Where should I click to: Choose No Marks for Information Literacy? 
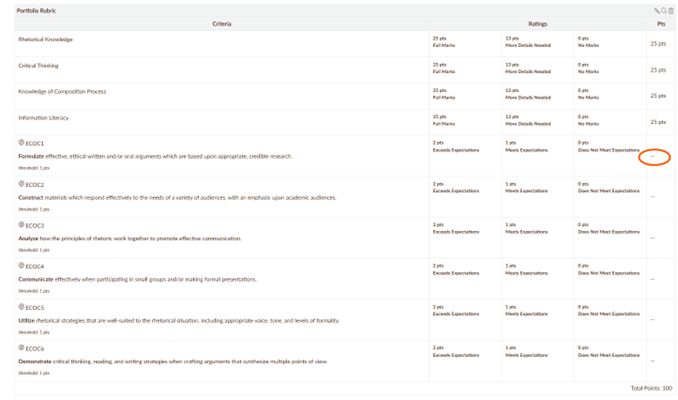(588, 124)
